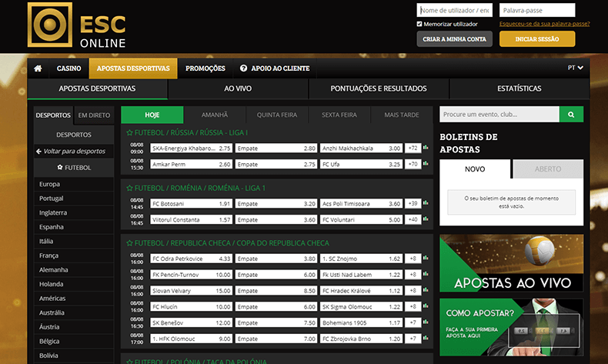Select Portugal in football countries list
Viewport: 608px width, 364px height.
(x=74, y=199)
